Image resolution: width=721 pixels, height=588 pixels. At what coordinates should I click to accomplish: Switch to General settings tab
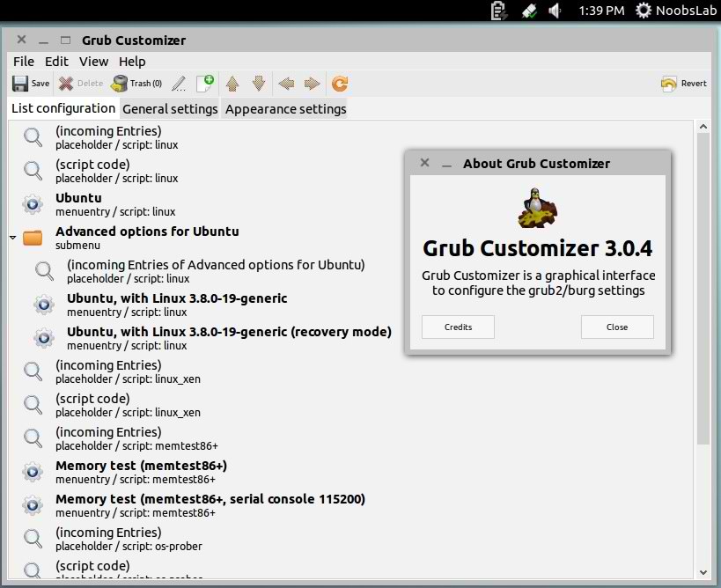click(170, 109)
